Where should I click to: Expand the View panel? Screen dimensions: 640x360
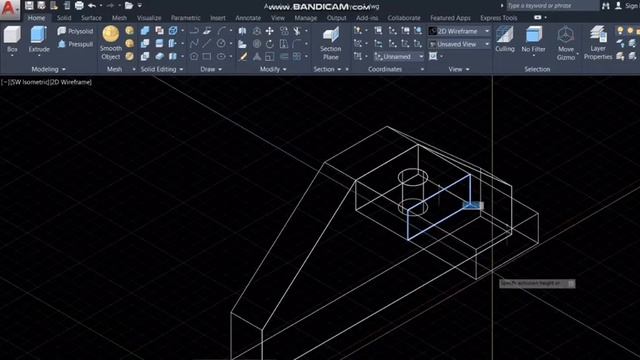[x=459, y=69]
